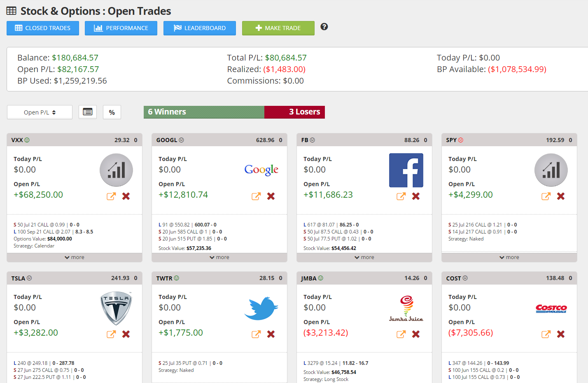Close the JMBA trade with red X
The image size is (588, 383).
416,334
